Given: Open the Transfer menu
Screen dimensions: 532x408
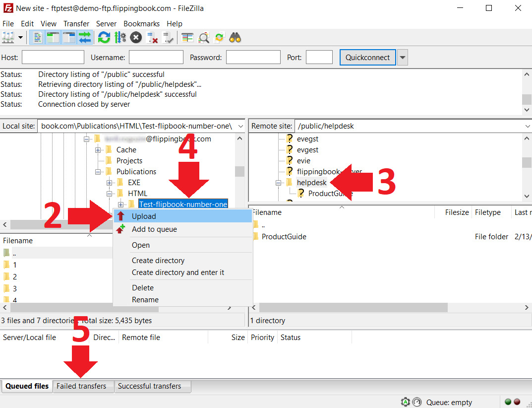Looking at the screenshot, I should [76, 24].
